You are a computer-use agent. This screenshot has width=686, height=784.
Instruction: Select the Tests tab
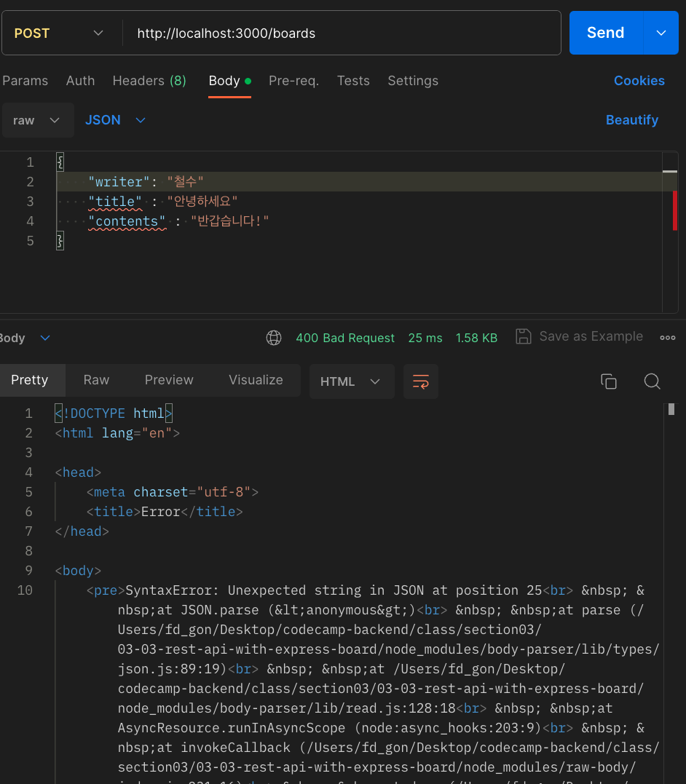353,81
